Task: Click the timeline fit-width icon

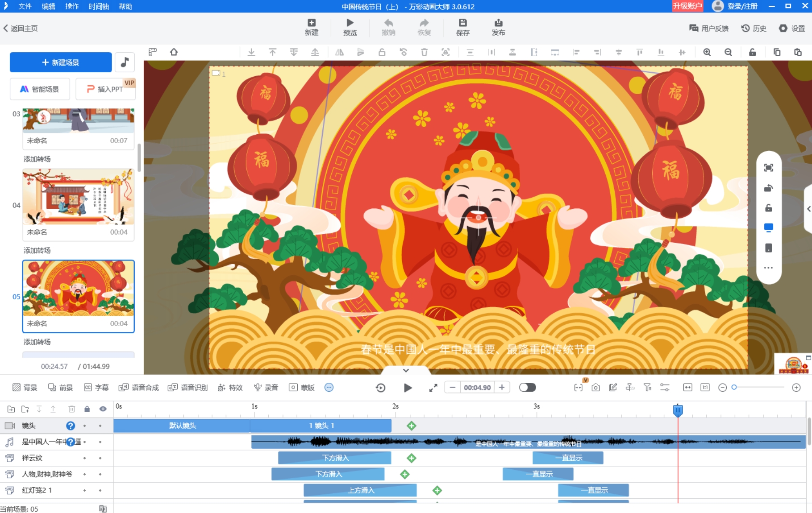Action: 687,388
